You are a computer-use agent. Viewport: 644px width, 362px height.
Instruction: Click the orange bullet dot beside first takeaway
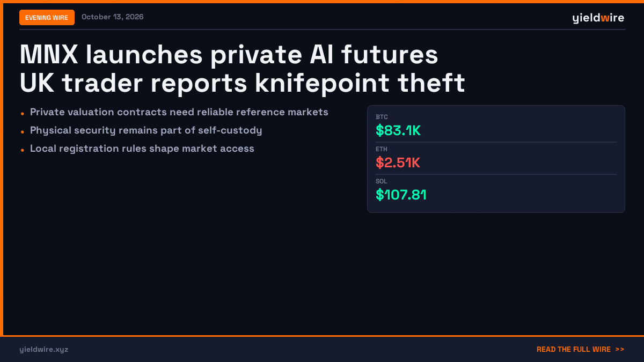(x=22, y=114)
